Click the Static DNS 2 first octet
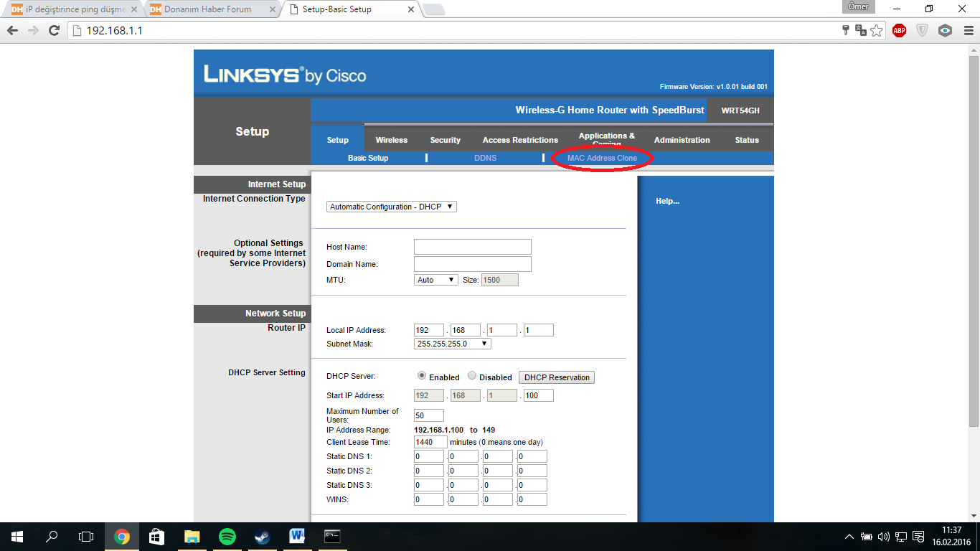The width and height of the screenshot is (980, 551). click(429, 471)
